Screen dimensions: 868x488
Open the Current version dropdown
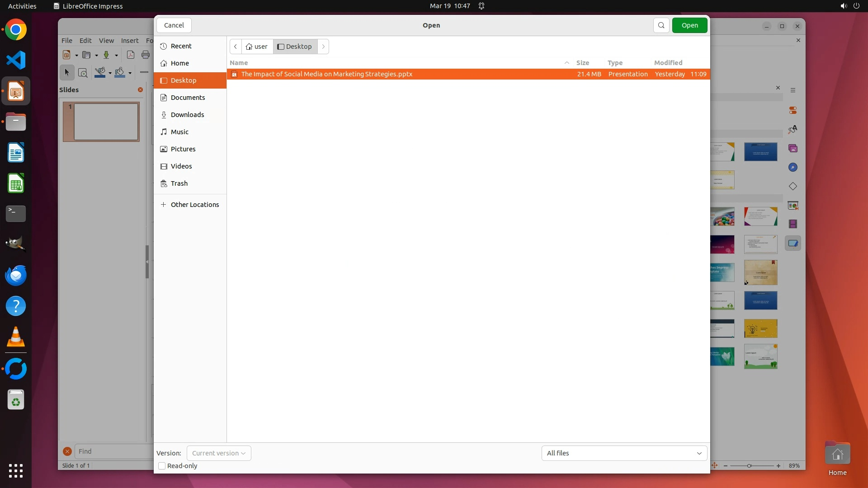coord(219,453)
